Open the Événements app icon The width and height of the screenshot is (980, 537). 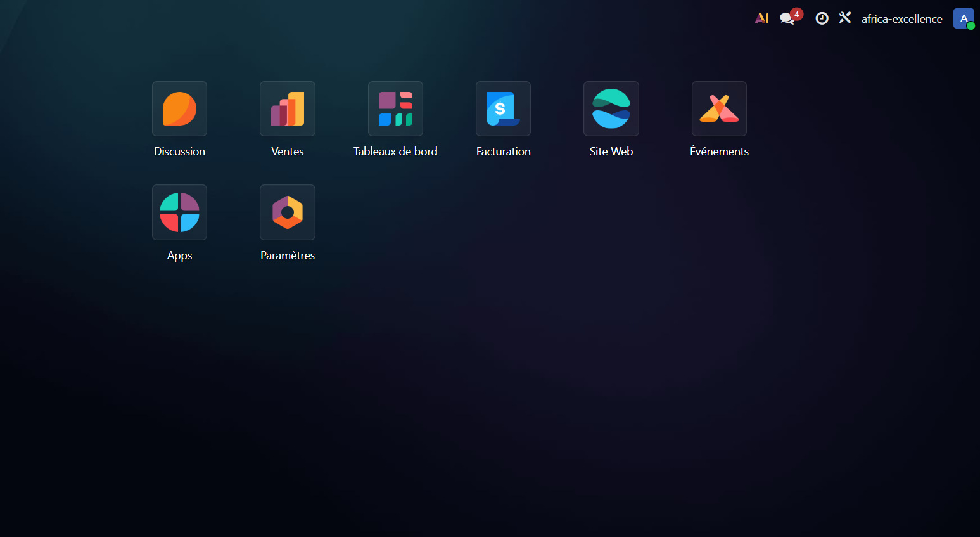click(719, 108)
